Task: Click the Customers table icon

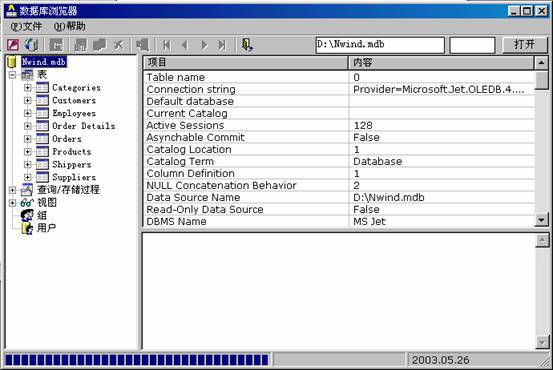Action: 42,101
